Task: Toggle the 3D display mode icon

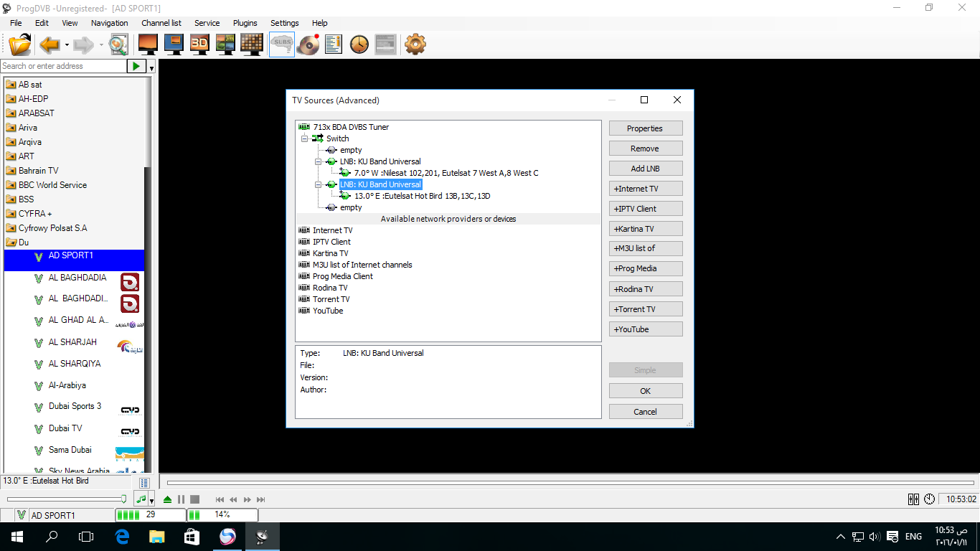Action: 199,44
